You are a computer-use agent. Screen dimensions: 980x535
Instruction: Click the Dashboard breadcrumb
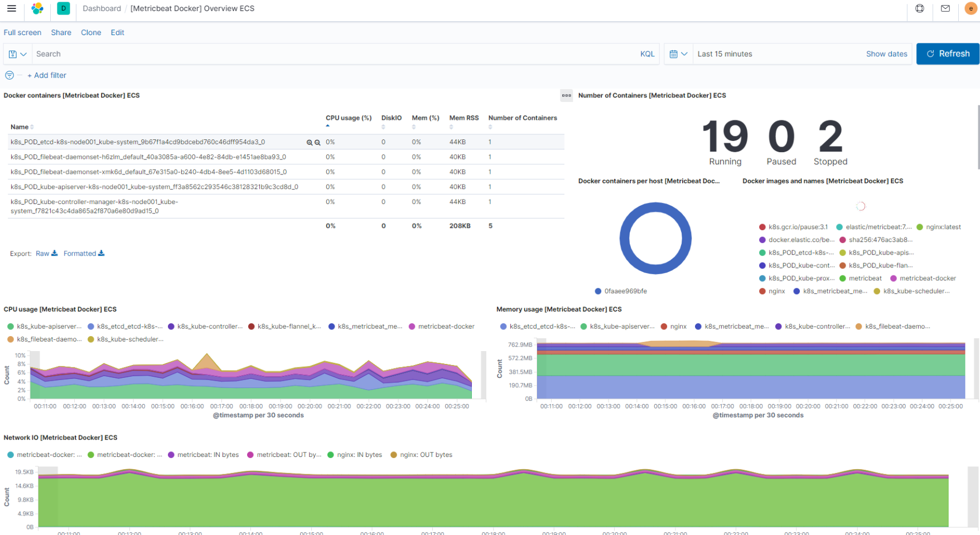102,8
